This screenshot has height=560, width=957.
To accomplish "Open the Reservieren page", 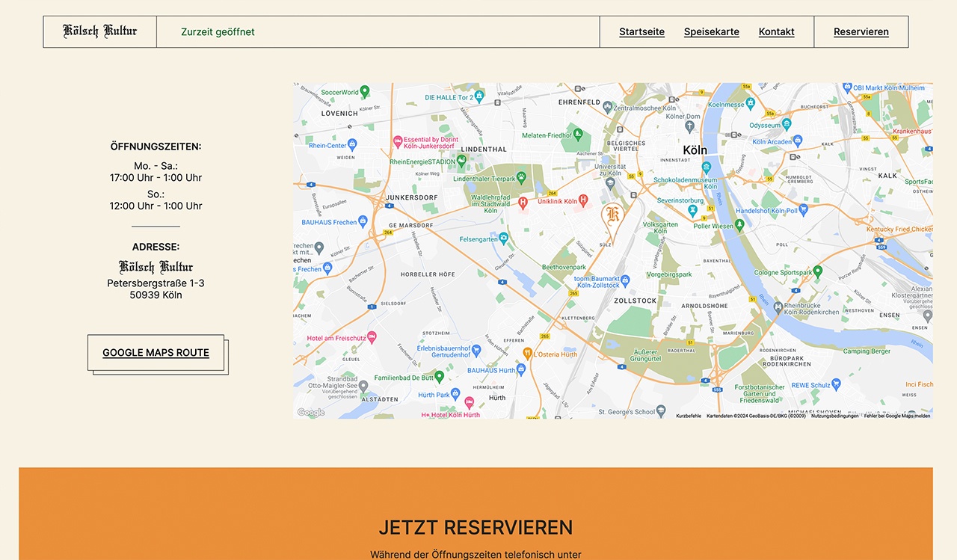I will point(861,31).
